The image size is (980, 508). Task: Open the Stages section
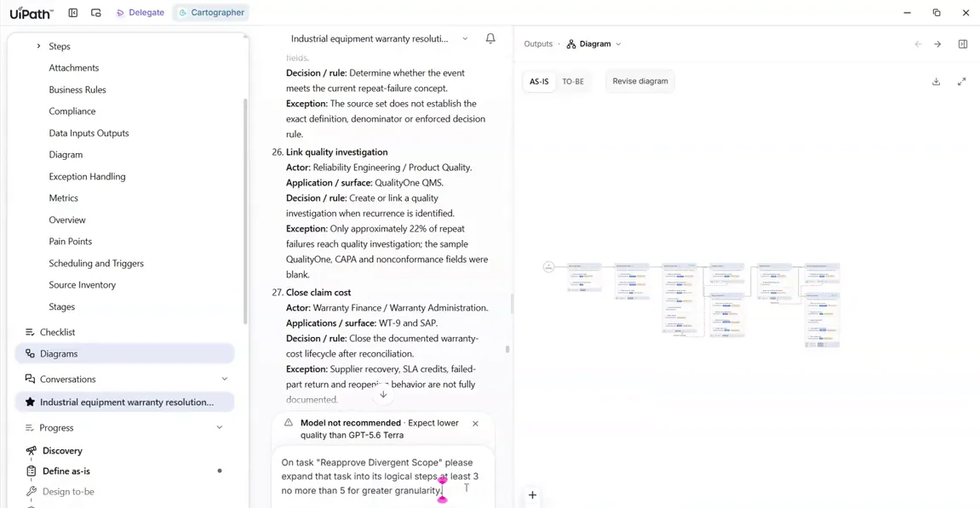pyautogui.click(x=62, y=307)
